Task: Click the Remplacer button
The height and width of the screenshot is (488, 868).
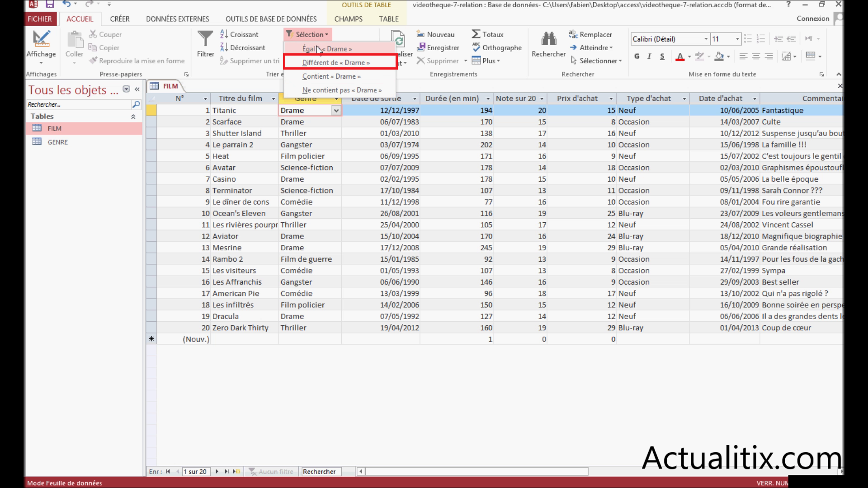Action: 590,34
